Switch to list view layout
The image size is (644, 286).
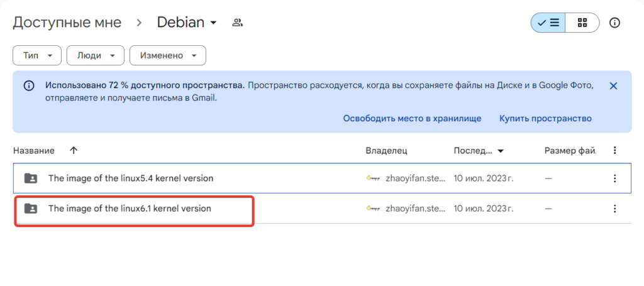click(548, 23)
